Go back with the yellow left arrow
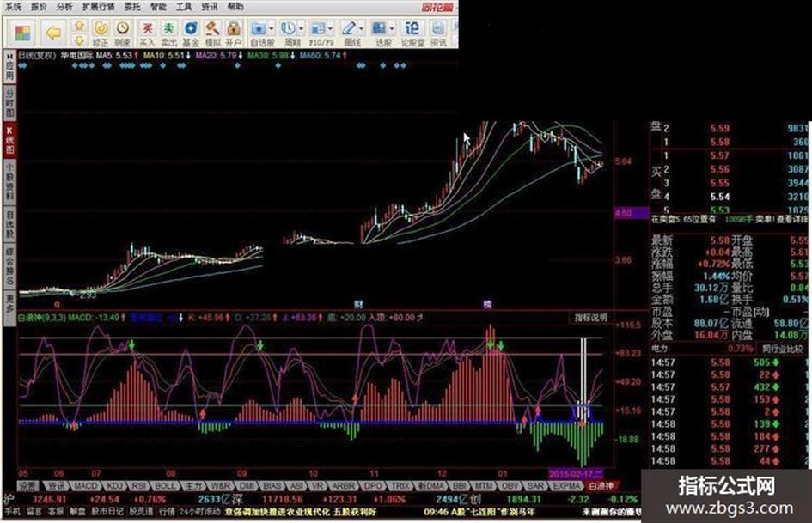This screenshot has height=523, width=812. click(52, 33)
